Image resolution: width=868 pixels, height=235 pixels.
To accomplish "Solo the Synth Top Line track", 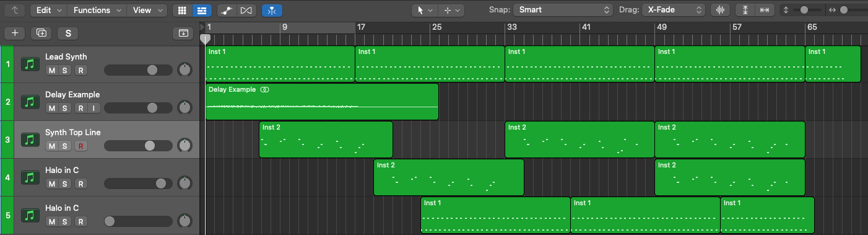I will [66, 146].
